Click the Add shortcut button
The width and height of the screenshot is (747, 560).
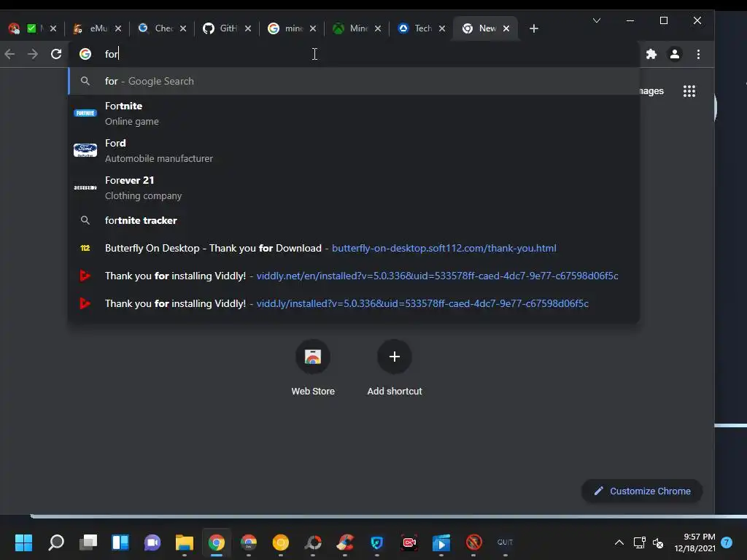[x=395, y=368]
